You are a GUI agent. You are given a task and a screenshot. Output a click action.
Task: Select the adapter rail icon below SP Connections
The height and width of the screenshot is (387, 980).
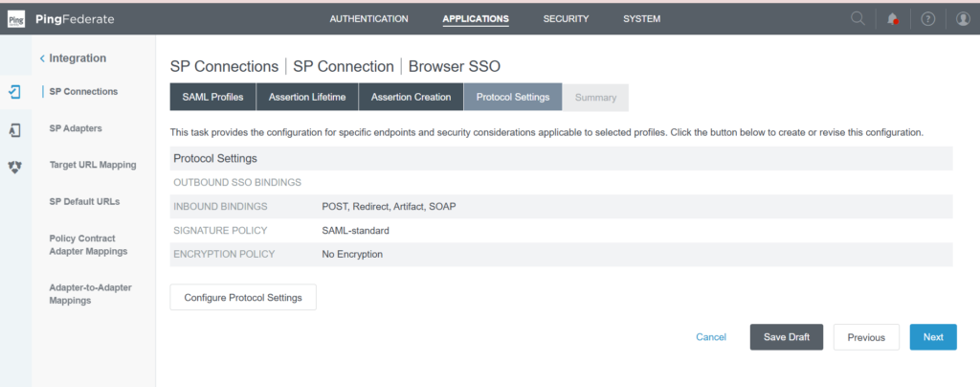pyautogui.click(x=15, y=130)
